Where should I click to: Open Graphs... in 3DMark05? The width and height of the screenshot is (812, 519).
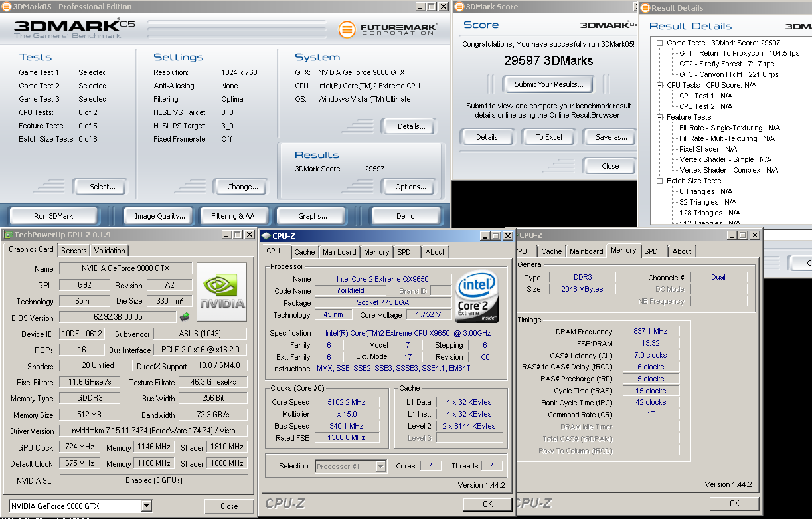coord(313,216)
